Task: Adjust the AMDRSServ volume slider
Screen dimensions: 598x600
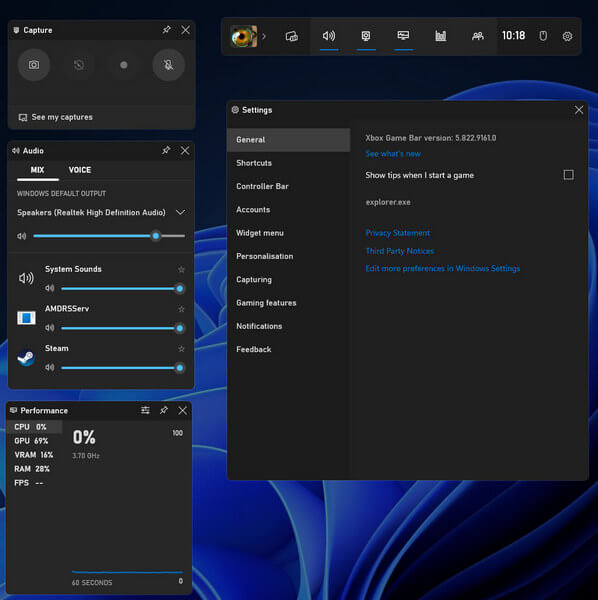Action: tap(122, 328)
